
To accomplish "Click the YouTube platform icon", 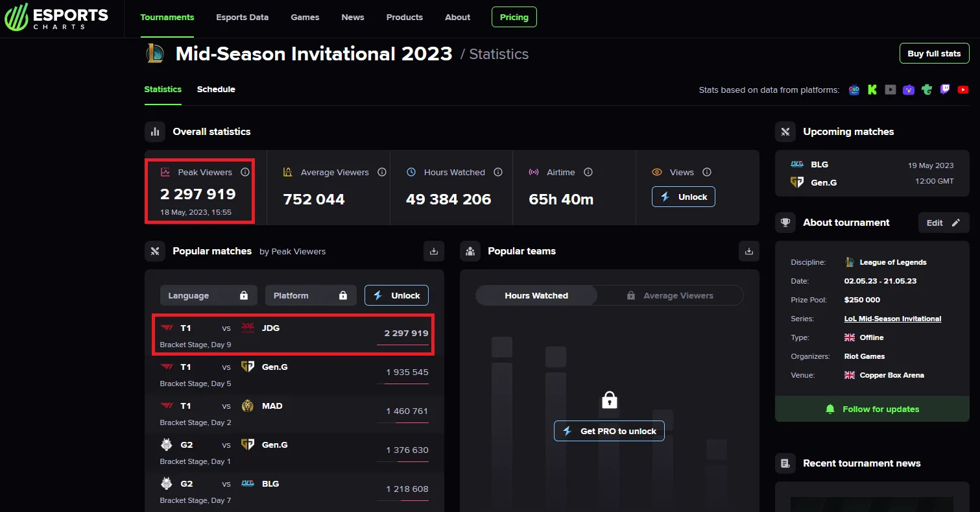I will (x=963, y=90).
